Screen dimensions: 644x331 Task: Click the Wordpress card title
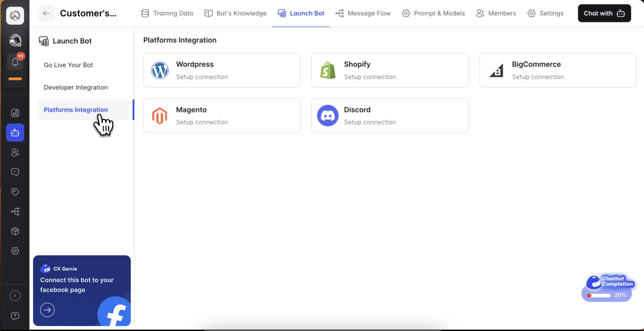pos(195,65)
